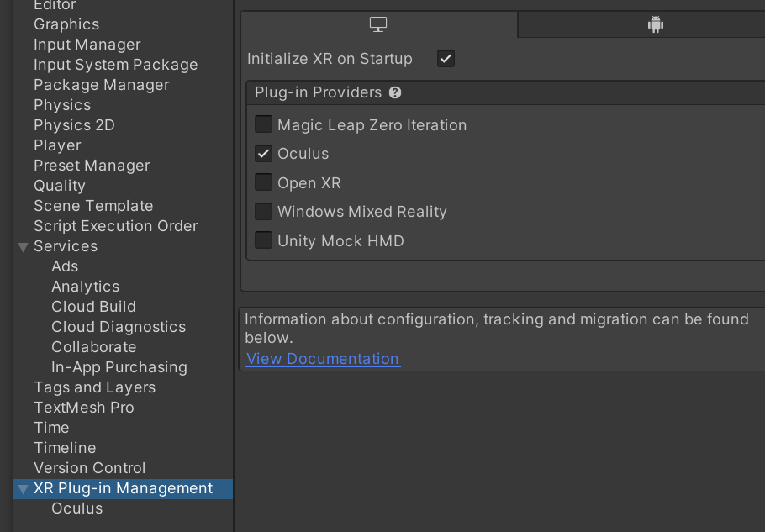Enable Windows Mixed Reality provider

tap(263, 212)
